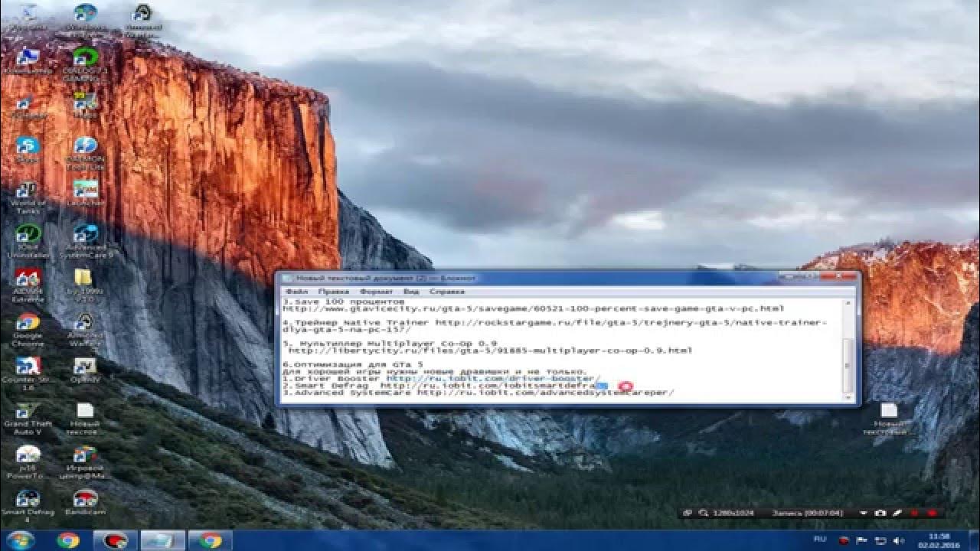
Task: Open the Правка menu in Notepad
Action: [x=334, y=292]
